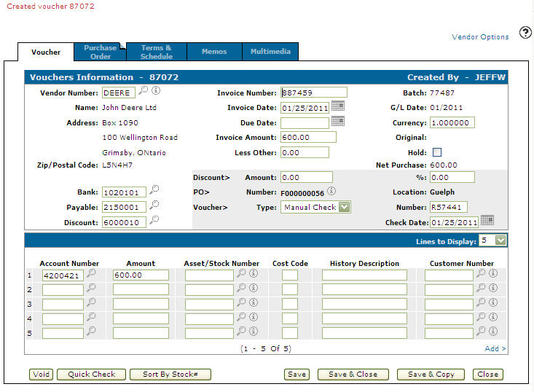Search account number on line 2

[91, 288]
